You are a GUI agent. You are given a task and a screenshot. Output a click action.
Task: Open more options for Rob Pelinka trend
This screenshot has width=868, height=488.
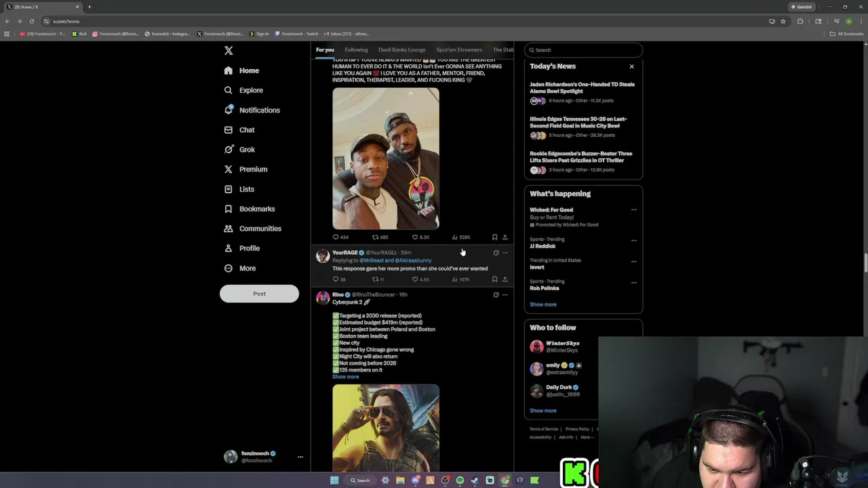(x=634, y=282)
